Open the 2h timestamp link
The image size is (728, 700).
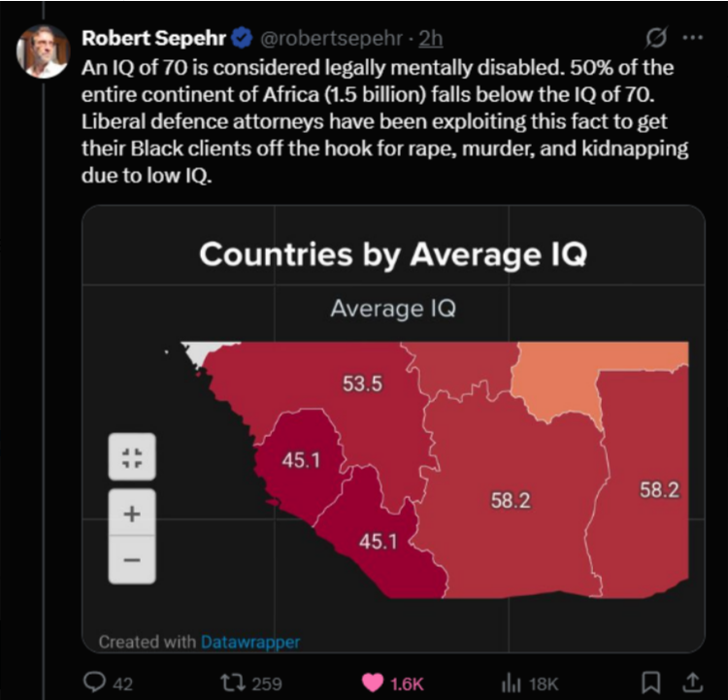pos(430,39)
